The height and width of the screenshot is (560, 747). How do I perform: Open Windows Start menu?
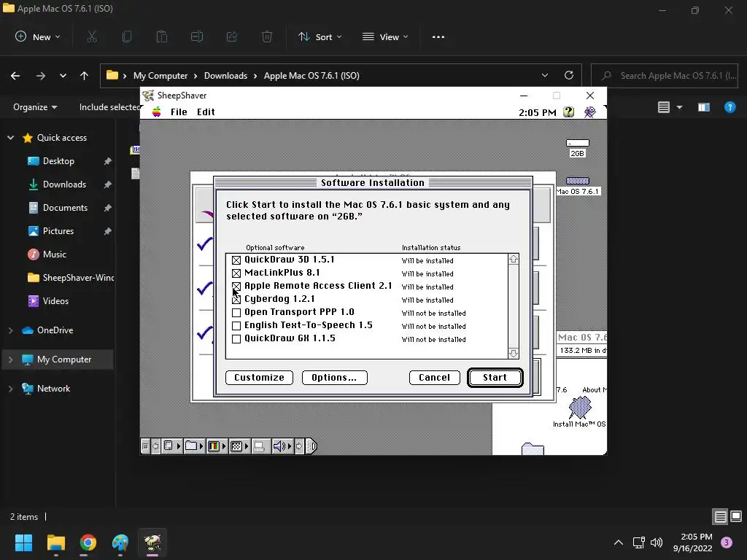23,542
